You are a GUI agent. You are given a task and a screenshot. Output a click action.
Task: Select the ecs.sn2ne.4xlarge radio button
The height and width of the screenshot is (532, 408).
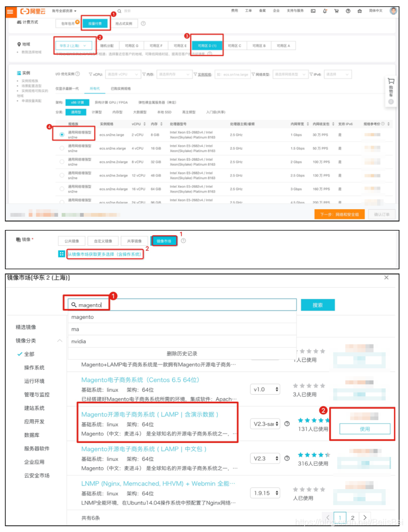(x=61, y=189)
